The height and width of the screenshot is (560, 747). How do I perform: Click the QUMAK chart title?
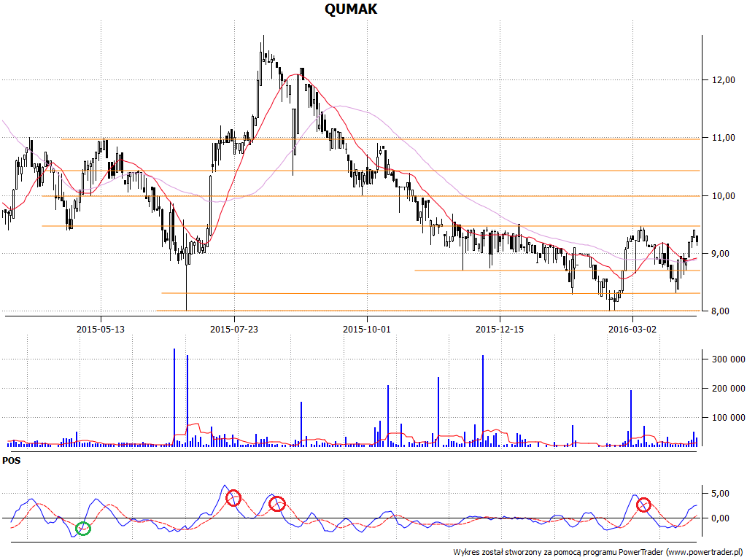point(351,9)
